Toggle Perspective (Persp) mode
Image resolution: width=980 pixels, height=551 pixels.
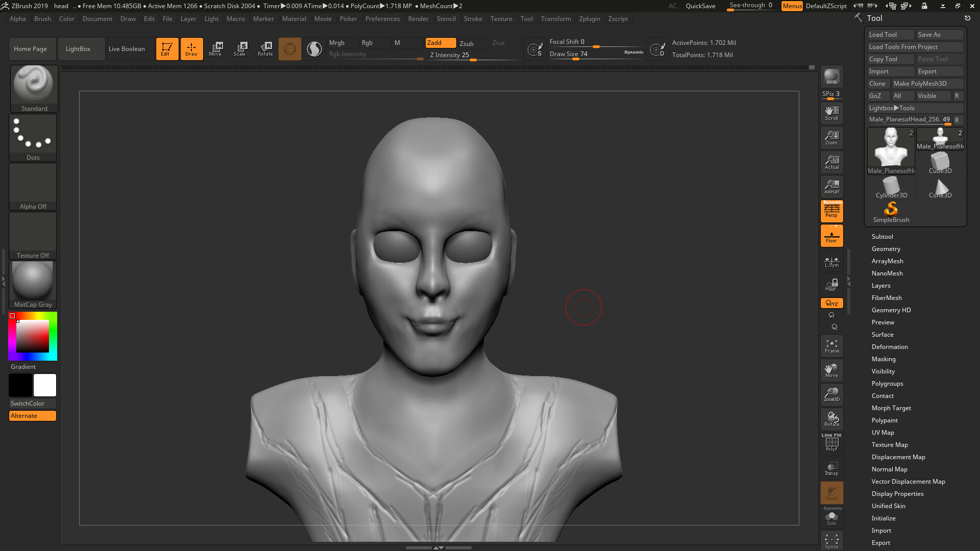pyautogui.click(x=831, y=211)
